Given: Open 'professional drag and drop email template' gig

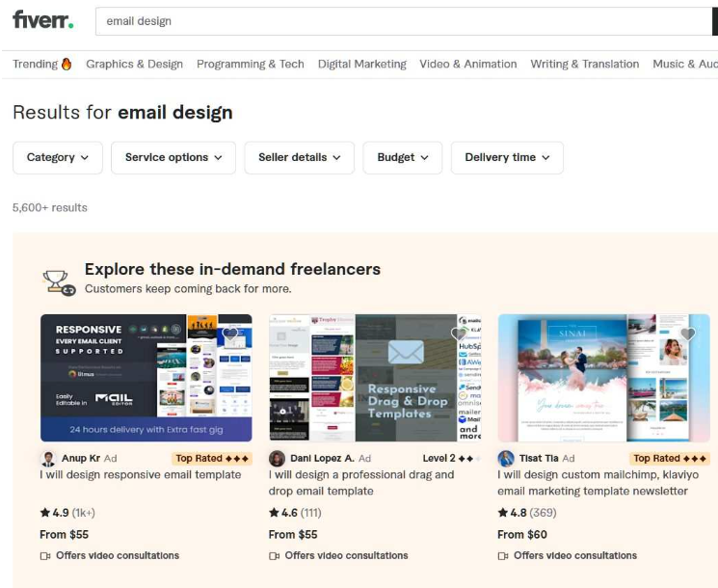Looking at the screenshot, I should (361, 483).
